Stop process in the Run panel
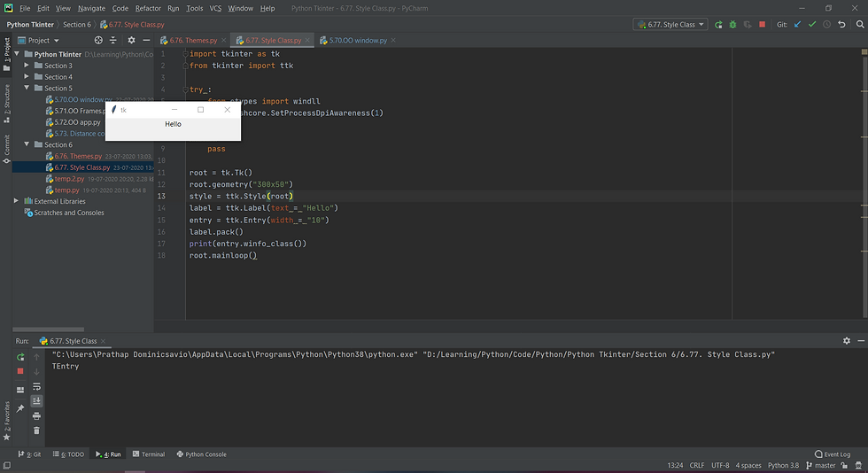 [20, 371]
